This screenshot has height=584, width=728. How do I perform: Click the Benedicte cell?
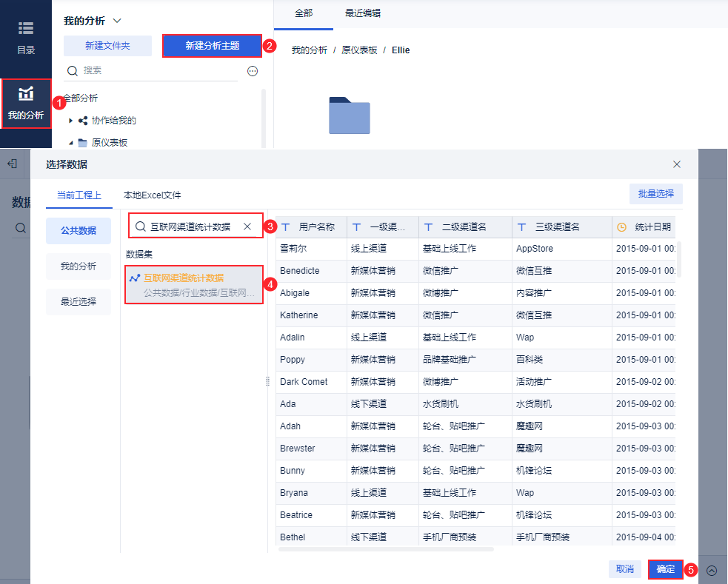(311, 271)
